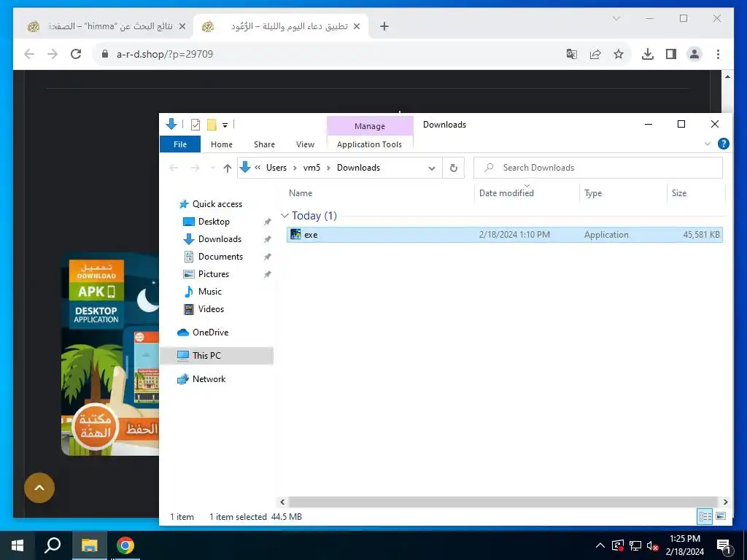
Task: Open taskbar search magnifier
Action: point(53,545)
